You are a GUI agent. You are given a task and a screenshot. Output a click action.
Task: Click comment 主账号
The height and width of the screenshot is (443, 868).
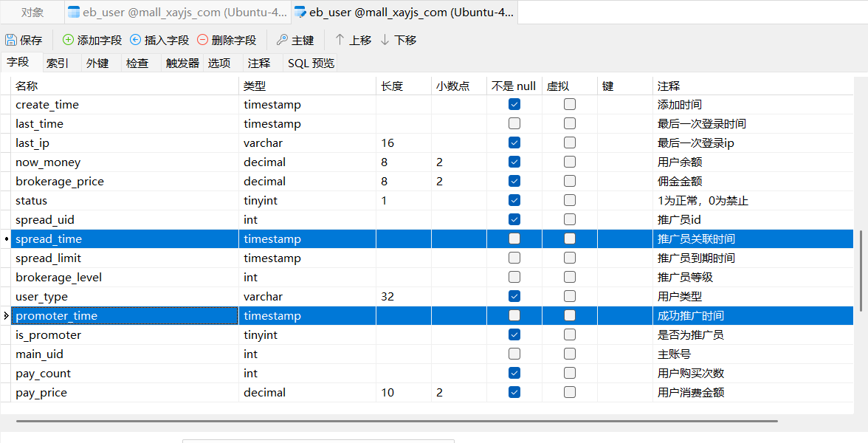click(x=675, y=354)
